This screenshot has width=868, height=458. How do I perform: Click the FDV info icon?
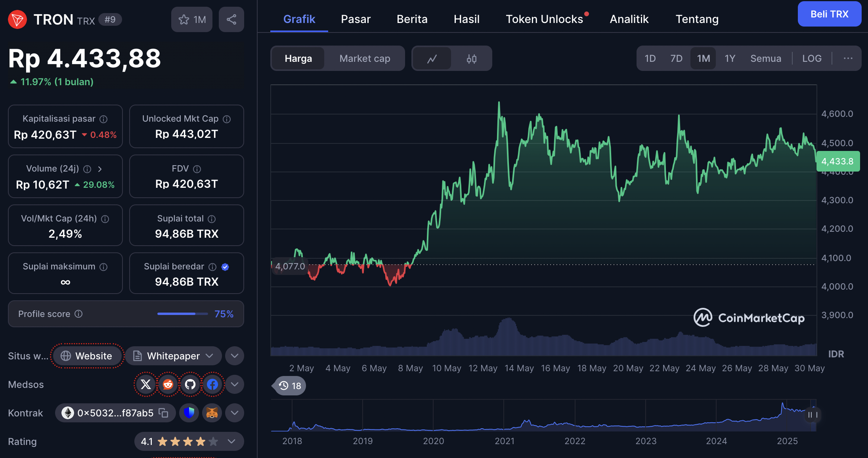click(197, 169)
